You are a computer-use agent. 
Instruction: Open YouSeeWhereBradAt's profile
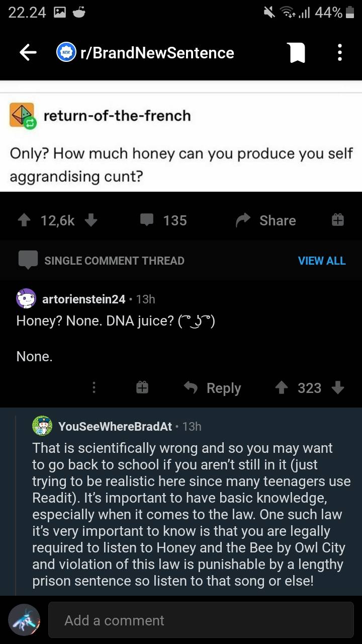(115, 426)
